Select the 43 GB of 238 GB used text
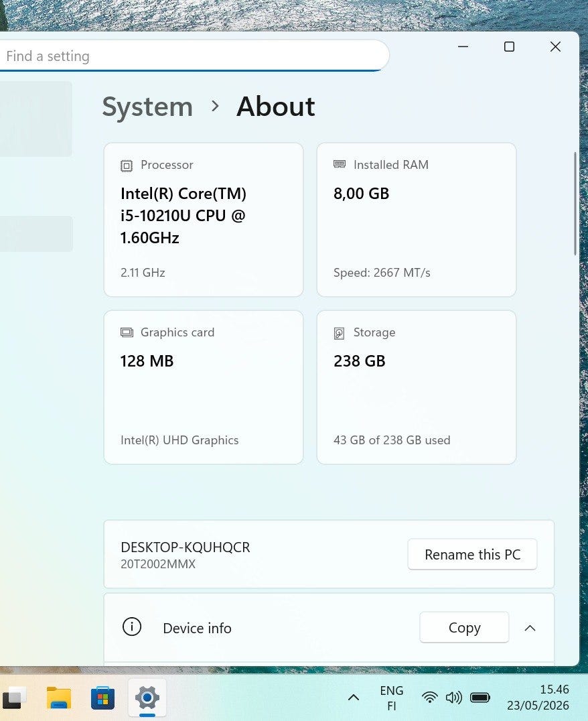This screenshot has height=721, width=588. pos(392,440)
